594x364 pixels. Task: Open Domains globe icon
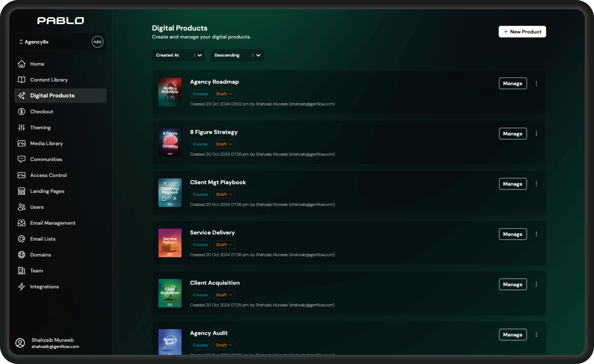[x=21, y=255]
